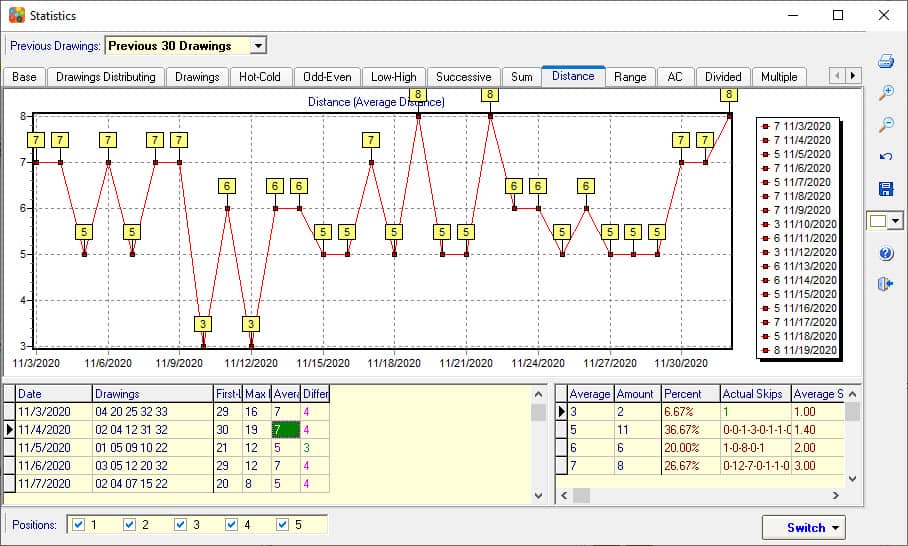Open the color swatch dropdown in right toolbar
This screenshot has width=908, height=546.
[x=895, y=221]
